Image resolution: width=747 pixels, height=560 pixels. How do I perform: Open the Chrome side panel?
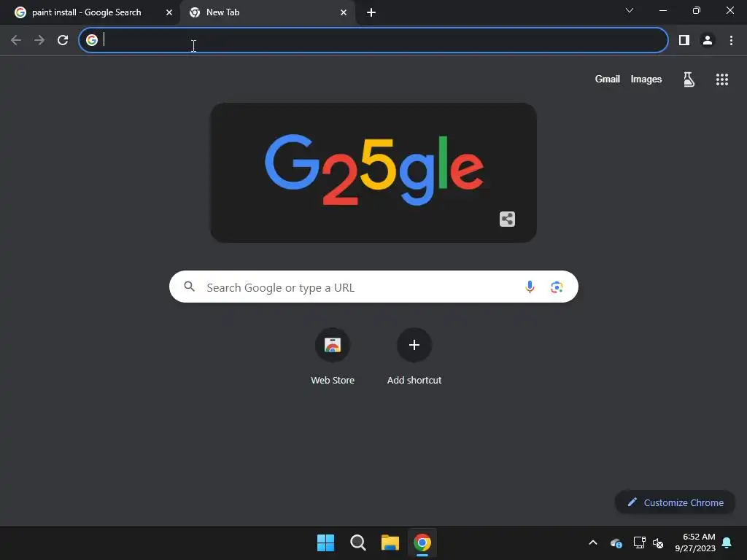pyautogui.click(x=684, y=41)
